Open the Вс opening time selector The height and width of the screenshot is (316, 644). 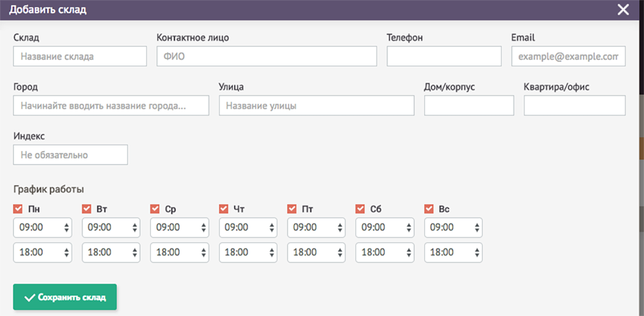pyautogui.click(x=453, y=227)
